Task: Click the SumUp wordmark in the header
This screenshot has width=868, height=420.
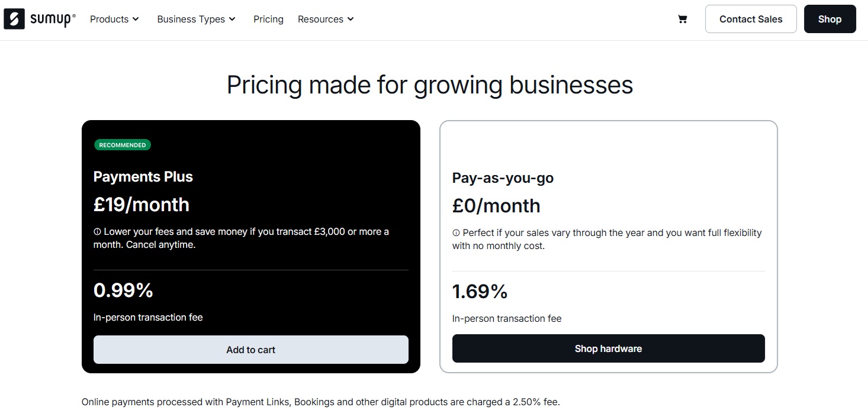Action: coord(50,18)
